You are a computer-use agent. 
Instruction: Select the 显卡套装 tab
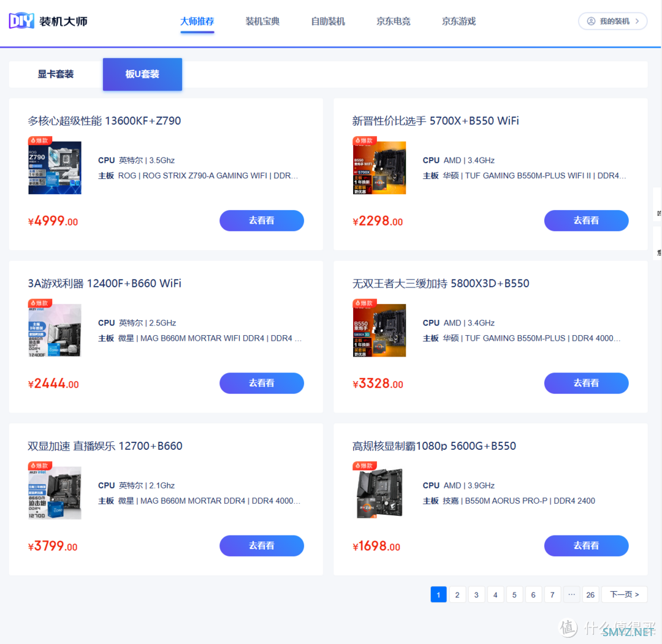coord(56,74)
